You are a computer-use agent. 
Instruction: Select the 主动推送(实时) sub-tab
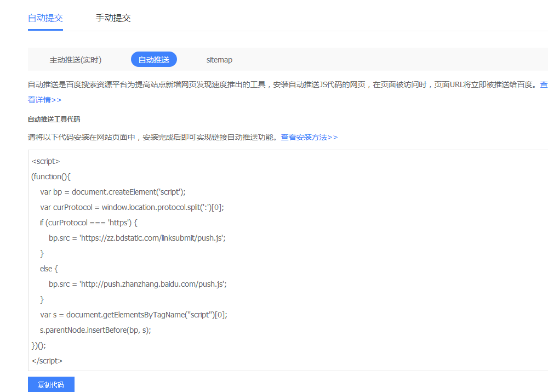76,60
